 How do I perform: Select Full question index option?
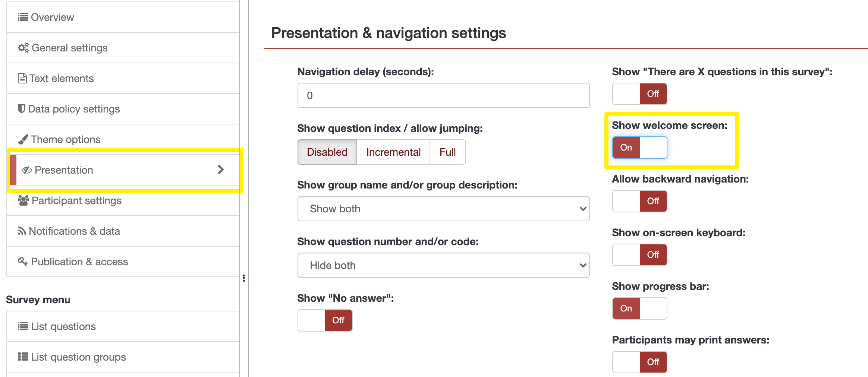pyautogui.click(x=447, y=152)
